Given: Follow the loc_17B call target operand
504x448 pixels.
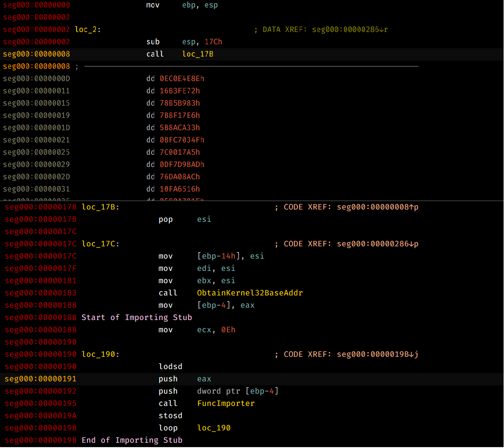Looking at the screenshot, I should 197,54.
